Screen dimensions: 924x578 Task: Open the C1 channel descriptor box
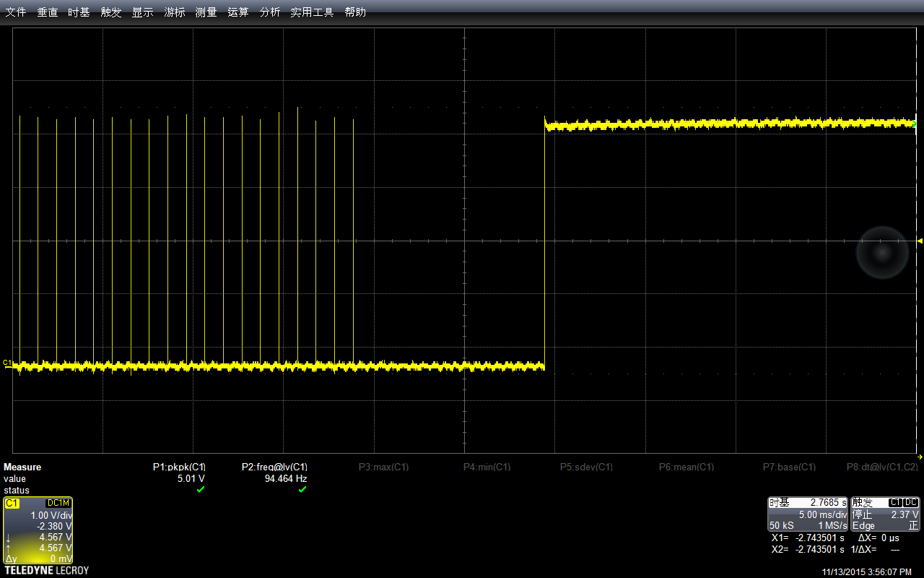point(38,530)
